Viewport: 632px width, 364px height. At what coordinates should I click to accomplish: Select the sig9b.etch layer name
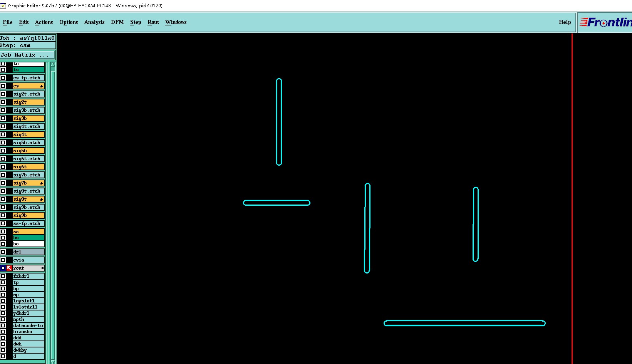pos(28,207)
